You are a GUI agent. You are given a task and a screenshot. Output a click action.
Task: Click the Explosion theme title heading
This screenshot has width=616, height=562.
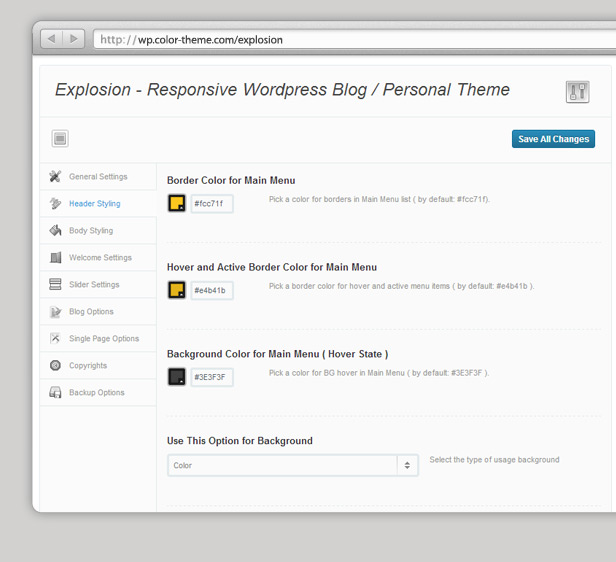click(x=282, y=90)
